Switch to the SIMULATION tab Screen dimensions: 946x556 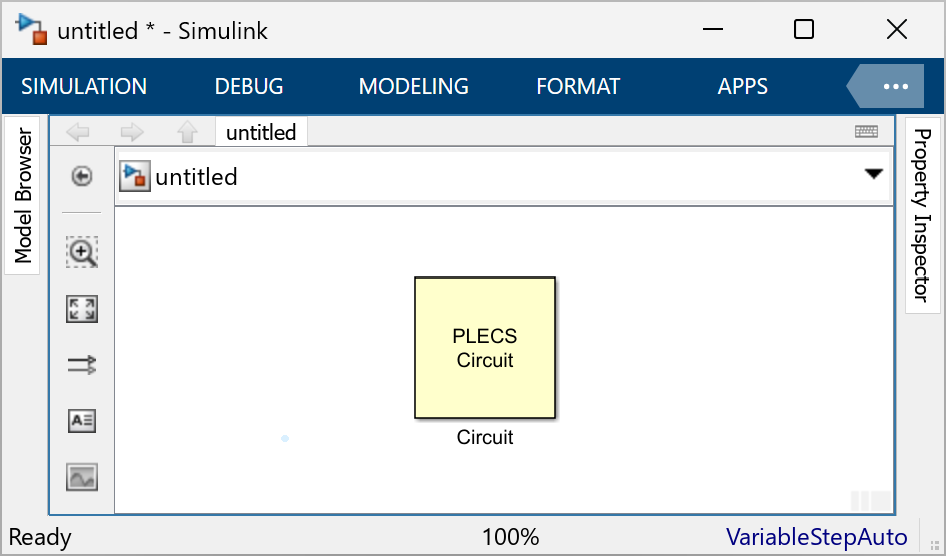[84, 87]
